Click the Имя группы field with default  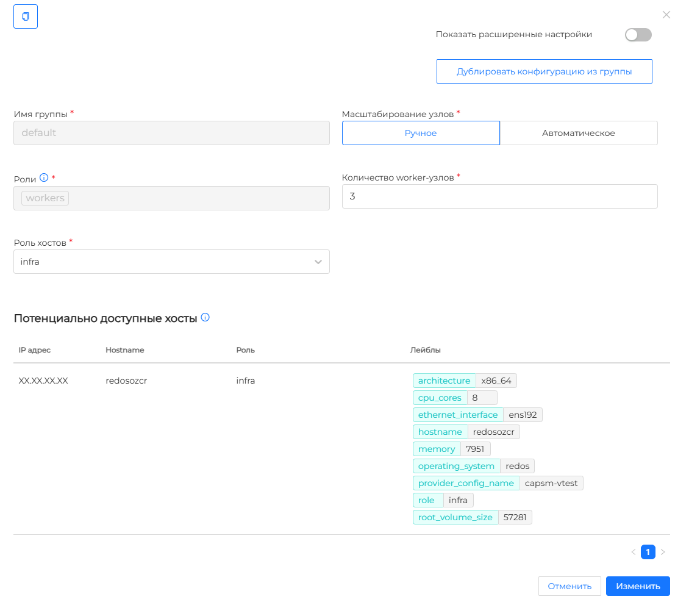point(171,133)
